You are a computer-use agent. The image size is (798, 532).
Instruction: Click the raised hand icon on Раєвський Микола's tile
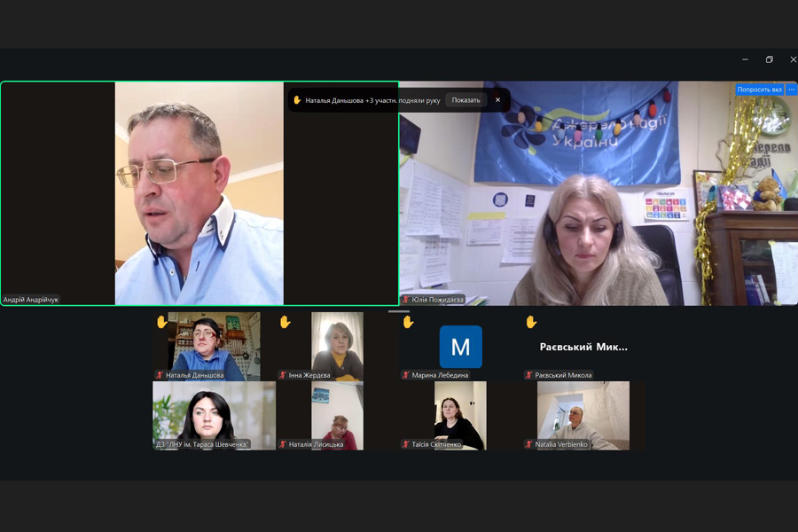531,322
